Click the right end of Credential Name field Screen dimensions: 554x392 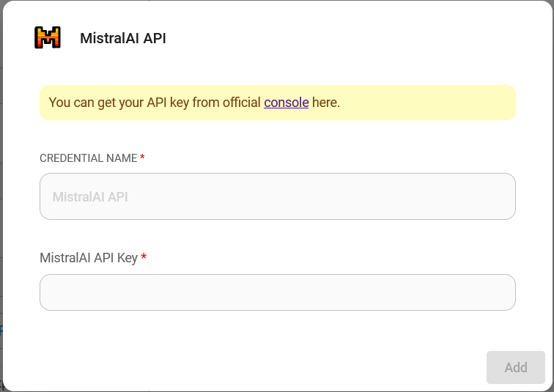(x=498, y=196)
